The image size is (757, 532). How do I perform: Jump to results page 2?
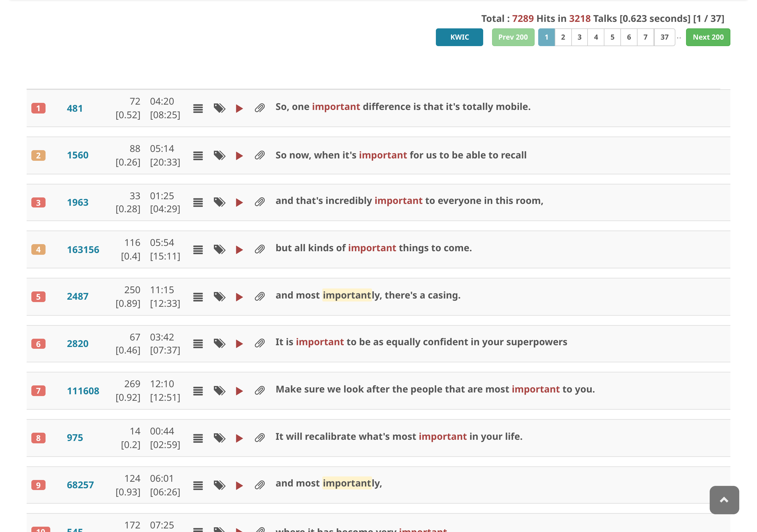pos(563,37)
